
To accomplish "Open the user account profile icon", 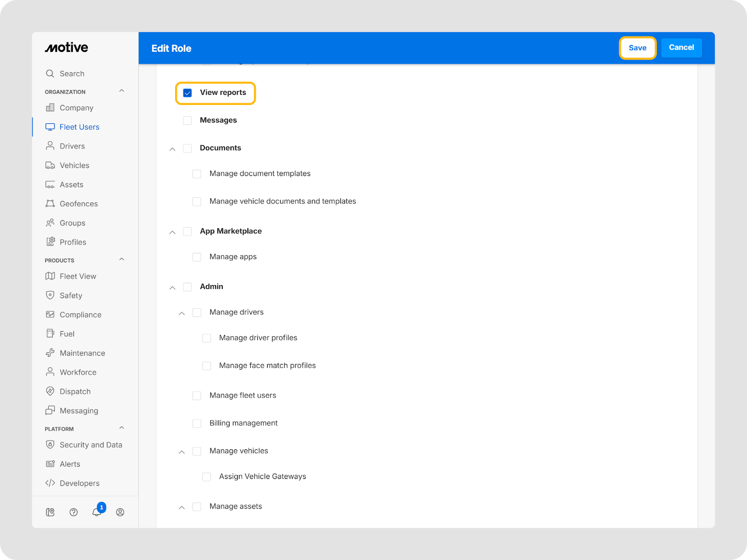I will [120, 512].
